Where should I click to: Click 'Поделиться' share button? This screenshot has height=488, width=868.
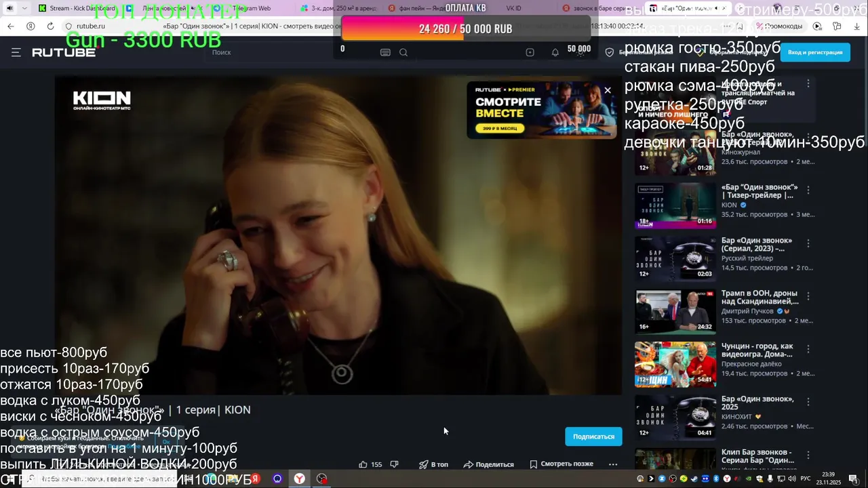point(488,464)
